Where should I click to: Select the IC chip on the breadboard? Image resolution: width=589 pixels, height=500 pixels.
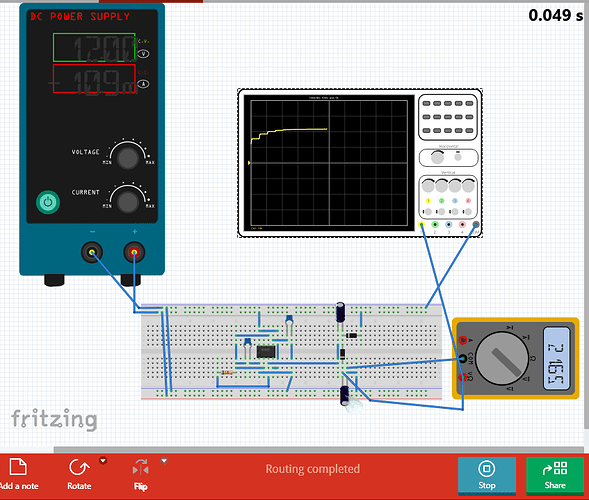point(266,352)
